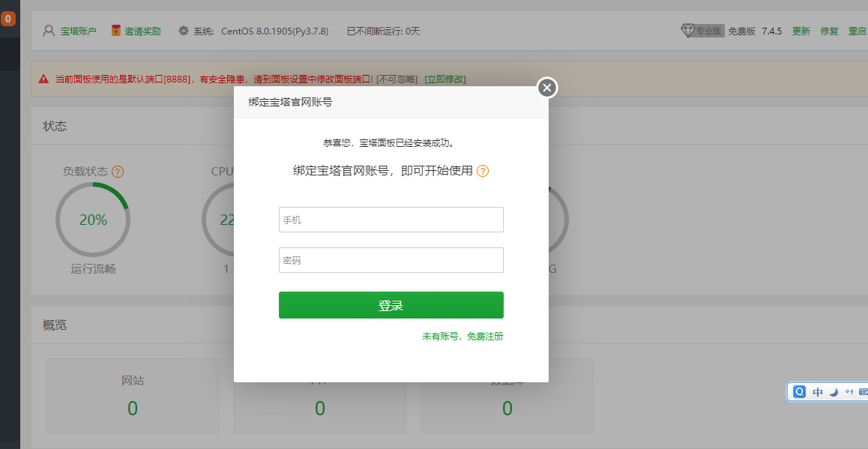Click the 更新 link
Image resolution: width=868 pixels, height=449 pixels.
point(801,31)
